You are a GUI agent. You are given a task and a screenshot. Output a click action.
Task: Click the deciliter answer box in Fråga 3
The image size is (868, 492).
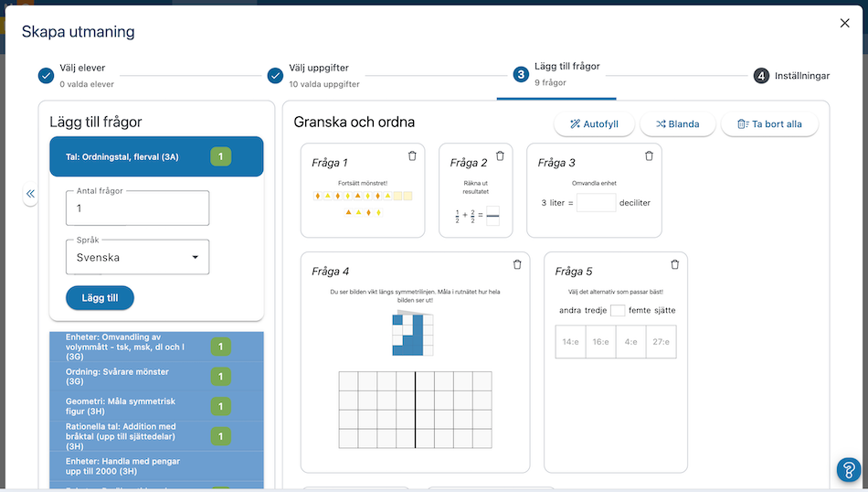click(597, 203)
